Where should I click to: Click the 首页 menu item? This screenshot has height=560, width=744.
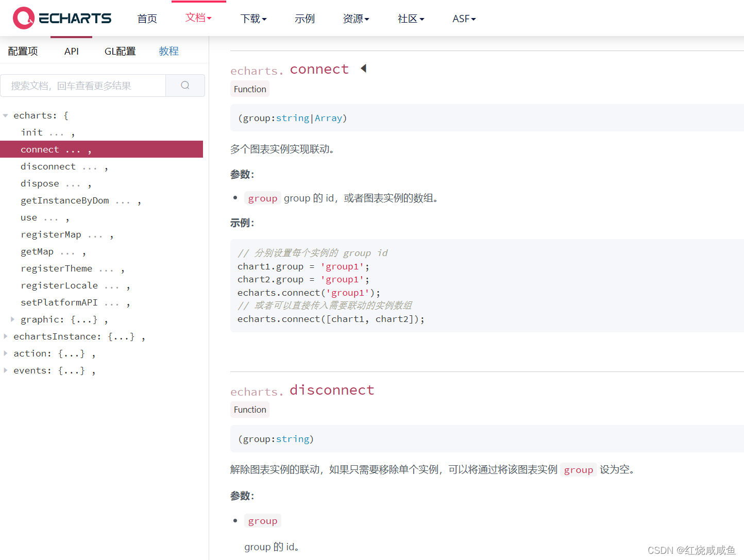pyautogui.click(x=147, y=18)
